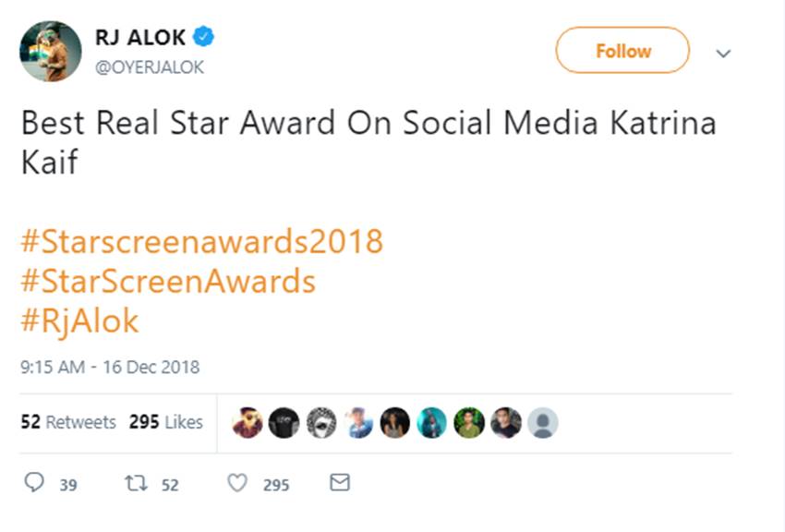Open the #StarScreenAwards hashtag

tap(168, 281)
